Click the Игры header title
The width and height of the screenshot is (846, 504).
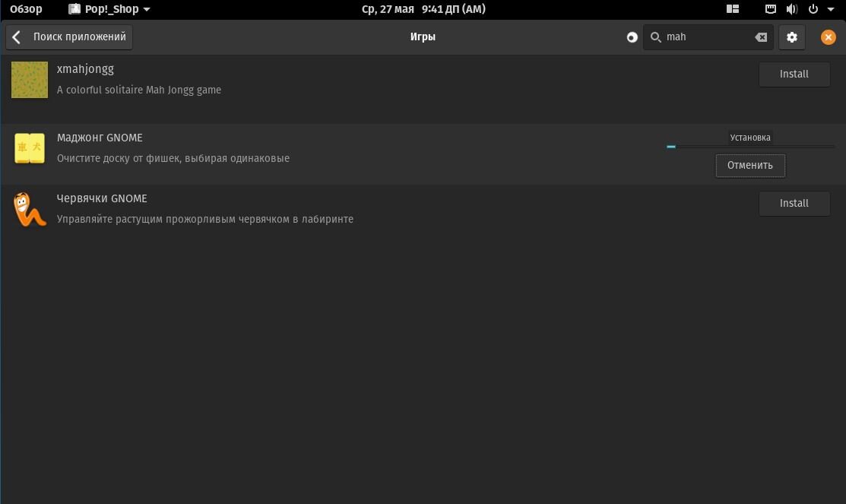point(423,37)
